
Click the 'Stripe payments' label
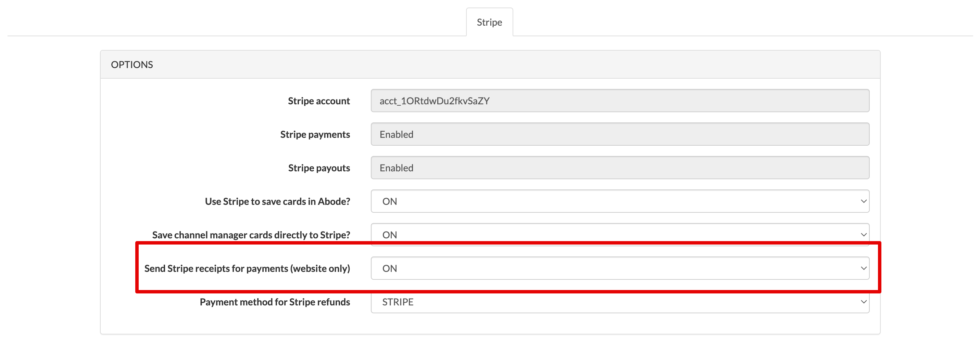(315, 134)
